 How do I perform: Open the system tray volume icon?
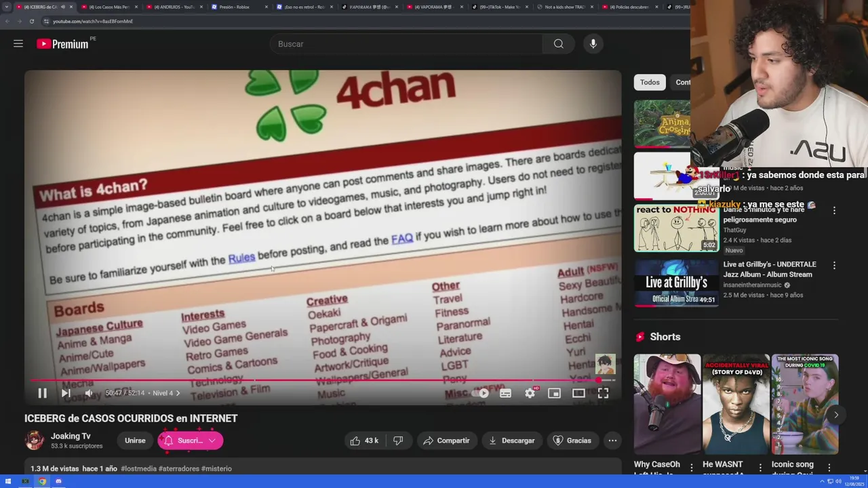(x=838, y=481)
